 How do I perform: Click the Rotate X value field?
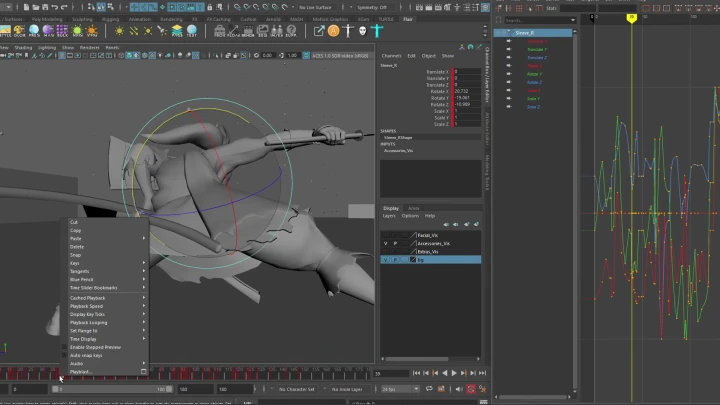click(x=467, y=91)
